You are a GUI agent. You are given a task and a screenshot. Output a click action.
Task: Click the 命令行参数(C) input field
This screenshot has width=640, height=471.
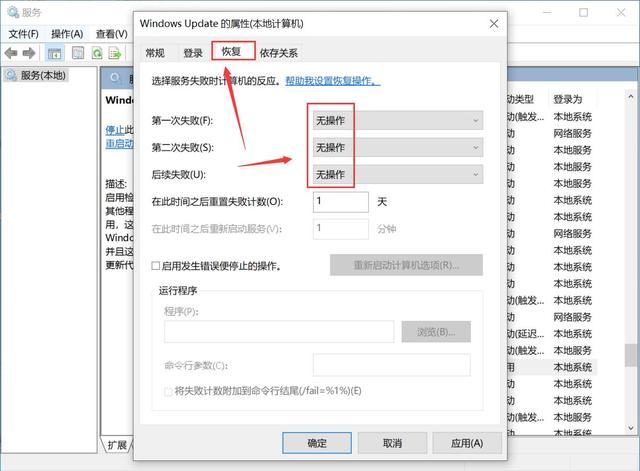click(x=392, y=365)
